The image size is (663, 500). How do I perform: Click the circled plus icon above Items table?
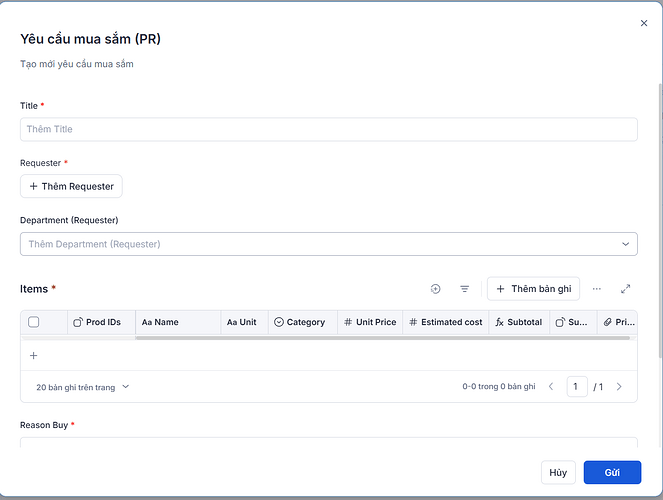[x=436, y=289]
